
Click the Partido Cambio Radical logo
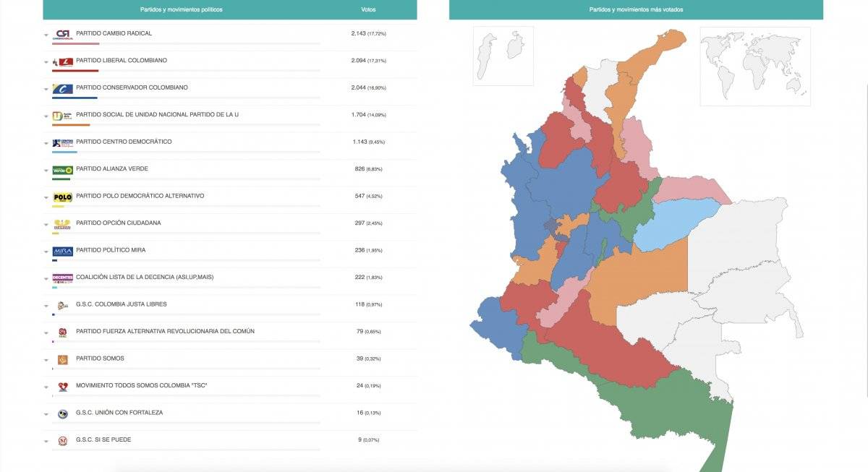(63, 34)
